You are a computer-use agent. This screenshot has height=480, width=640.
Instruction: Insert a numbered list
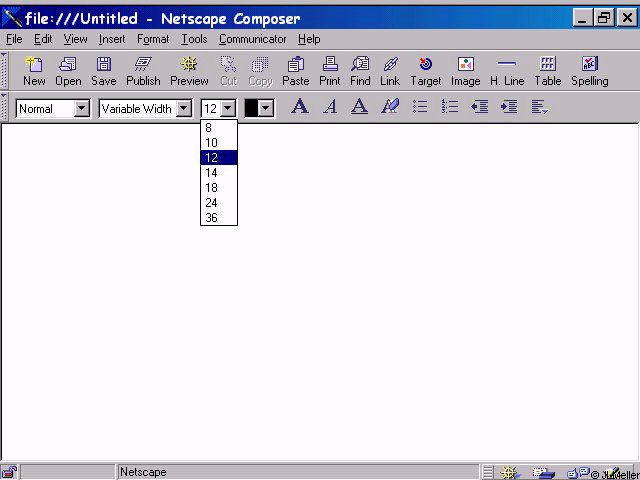[x=450, y=107]
